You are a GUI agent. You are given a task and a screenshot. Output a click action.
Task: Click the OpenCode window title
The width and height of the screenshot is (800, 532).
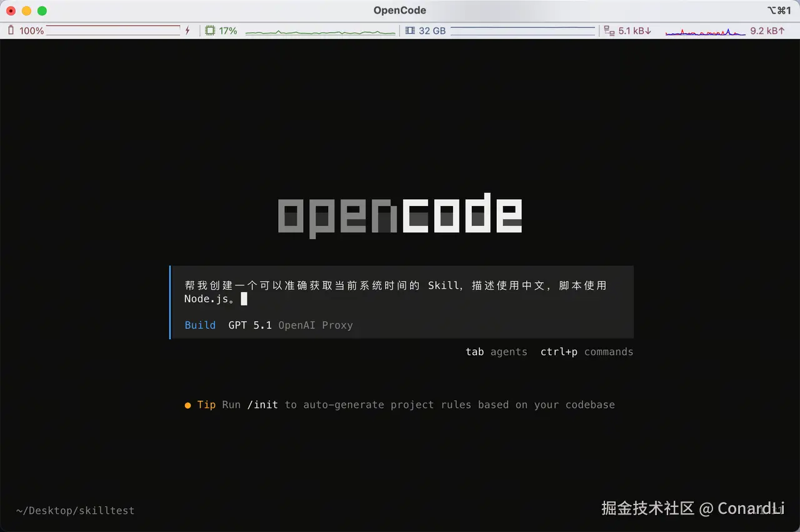(x=400, y=10)
